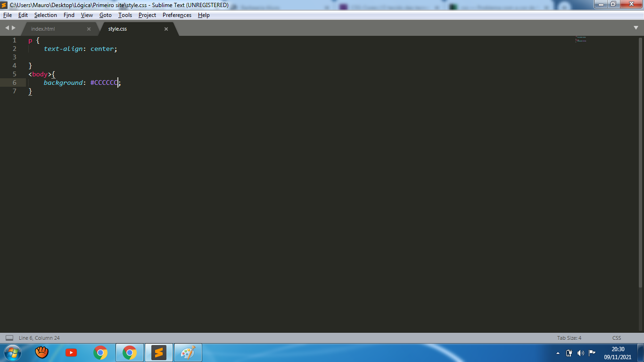644x362 pixels.
Task: Open the File menu
Action: click(x=7, y=15)
